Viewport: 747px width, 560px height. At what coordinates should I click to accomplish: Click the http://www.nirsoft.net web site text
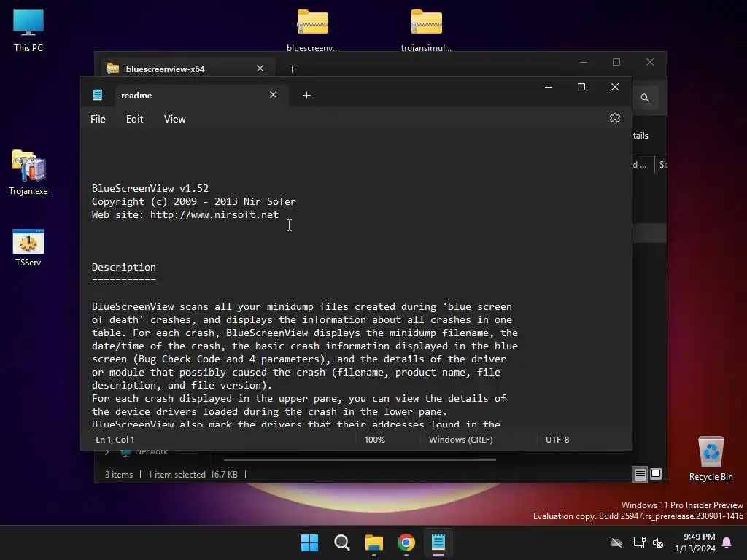214,215
